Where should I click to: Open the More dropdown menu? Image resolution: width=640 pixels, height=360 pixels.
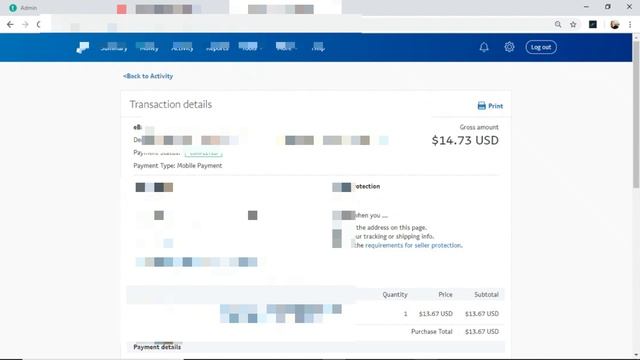click(x=286, y=48)
